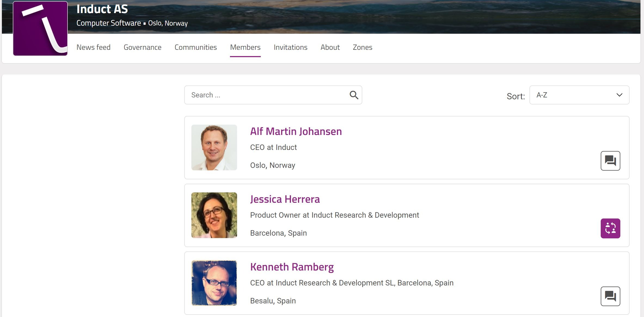Viewport: 644px width, 317px height.
Task: Click 'CEO at Induct Research & Development SL' text
Action: (322, 283)
